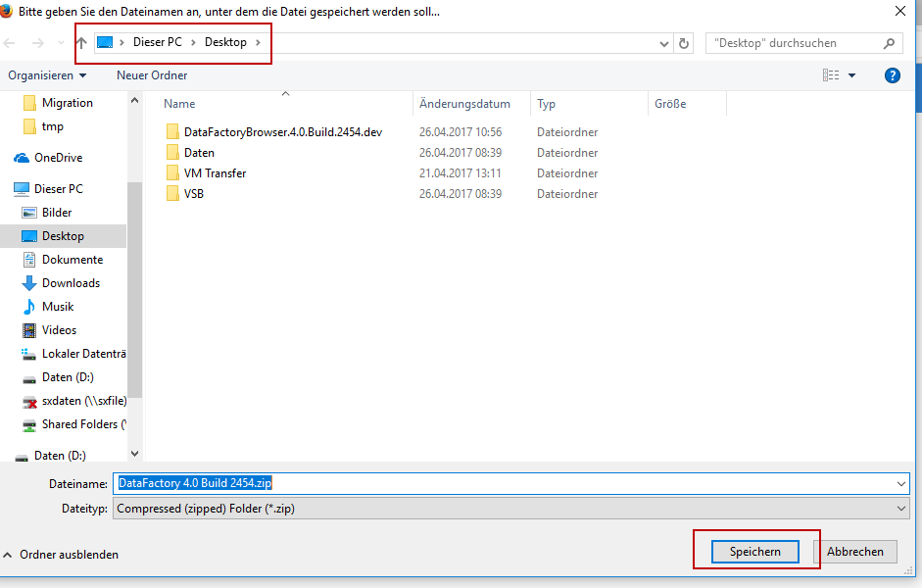Open the Dateiname history dropdown arrow
This screenshot has width=922, height=588.
point(900,483)
